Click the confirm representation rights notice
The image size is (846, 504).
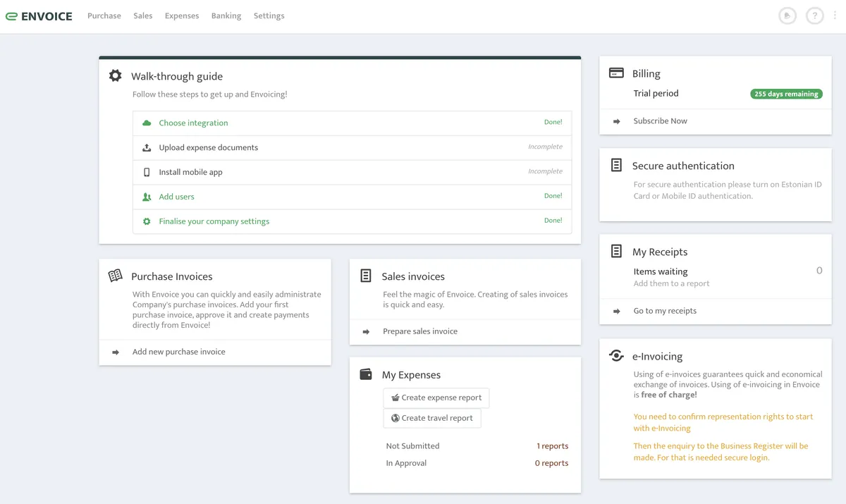coord(723,422)
